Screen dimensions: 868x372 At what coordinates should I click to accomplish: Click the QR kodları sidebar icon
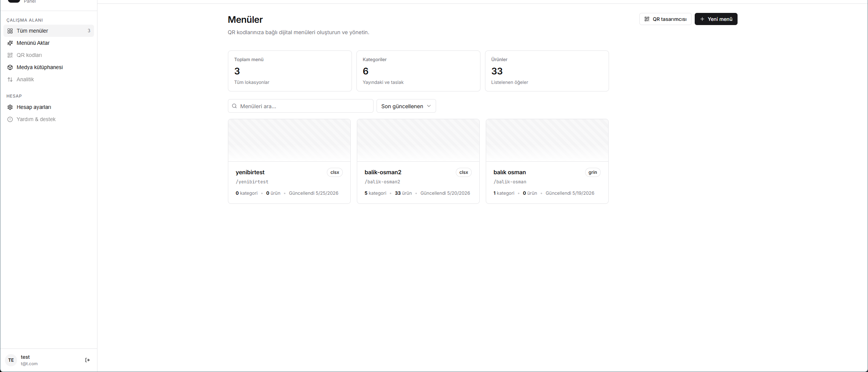pyautogui.click(x=10, y=55)
